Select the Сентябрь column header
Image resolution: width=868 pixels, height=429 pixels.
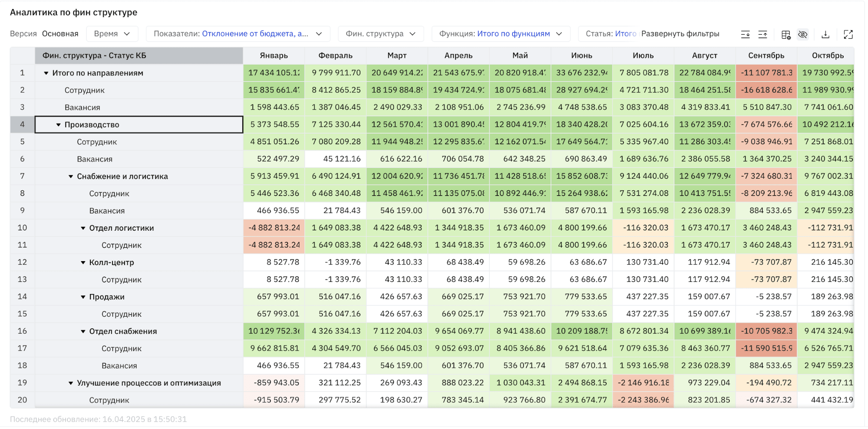(766, 56)
